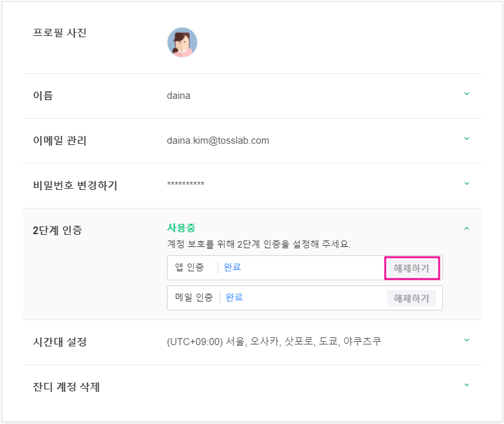Expand the 이메일 관리 row chevron

tap(467, 139)
